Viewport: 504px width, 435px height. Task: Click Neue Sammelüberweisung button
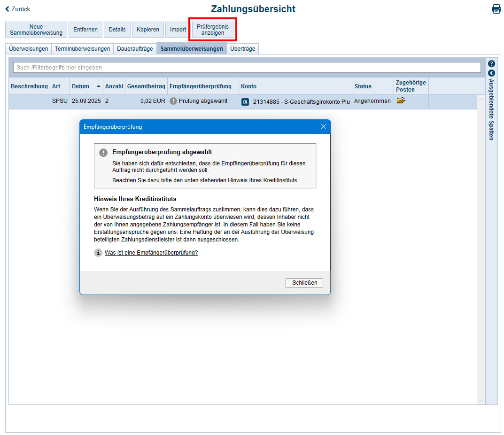tap(36, 30)
